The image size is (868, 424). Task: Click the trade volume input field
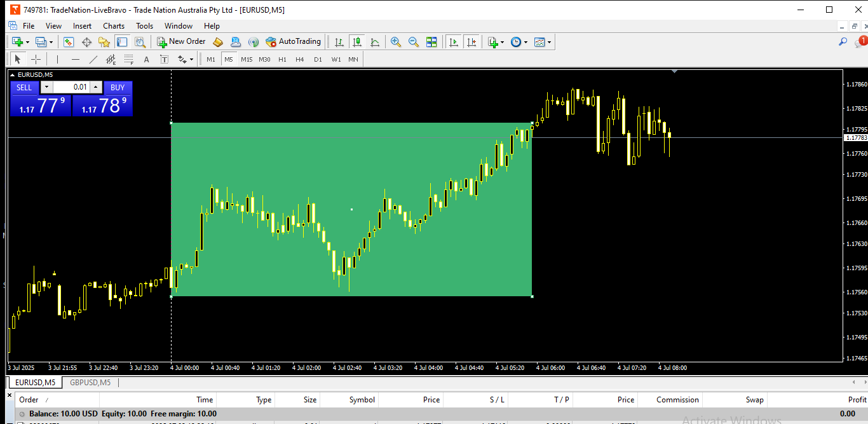71,87
